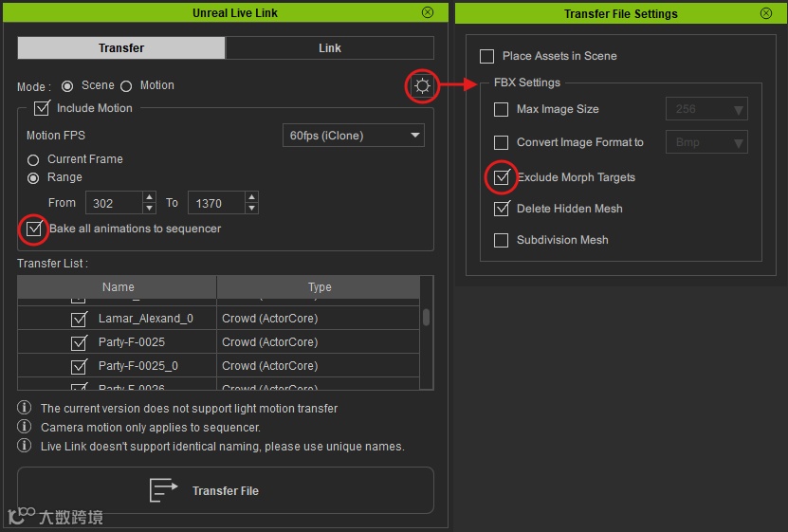
Task: Select Motion mode radio button
Action: click(126, 86)
